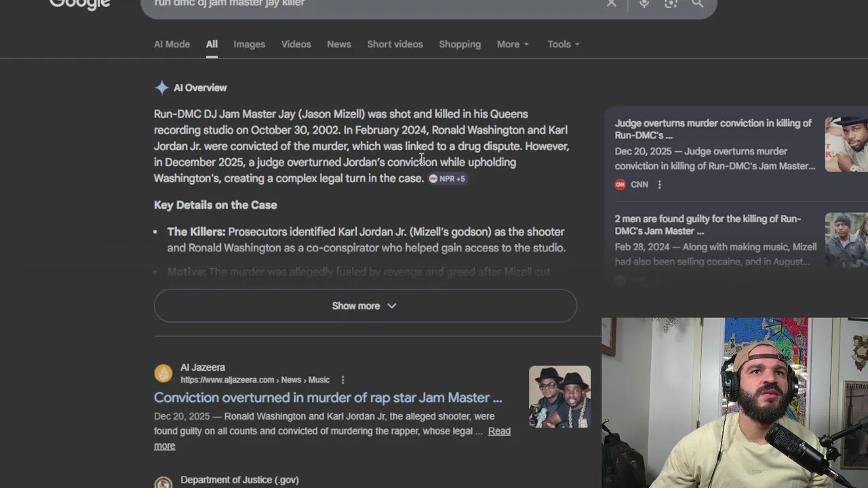The height and width of the screenshot is (488, 868).
Task: Click the CNN article thumbnail image
Action: (x=846, y=144)
